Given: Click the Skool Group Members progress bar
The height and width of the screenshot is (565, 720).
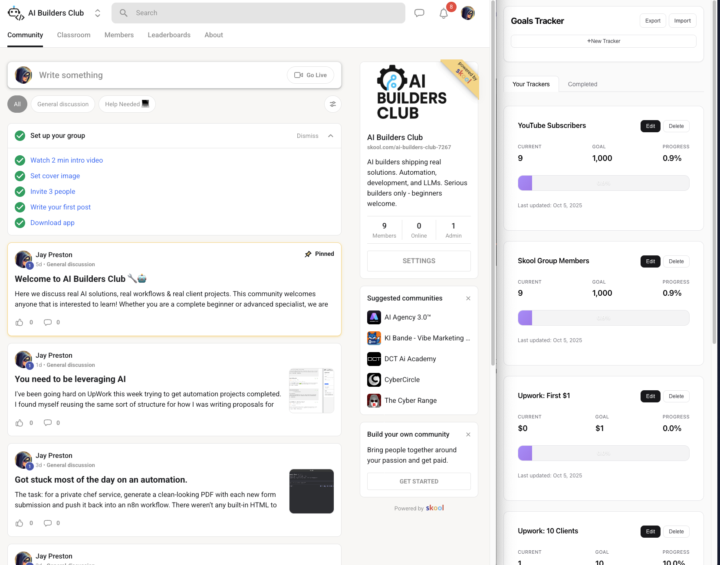Looking at the screenshot, I should tap(603, 318).
